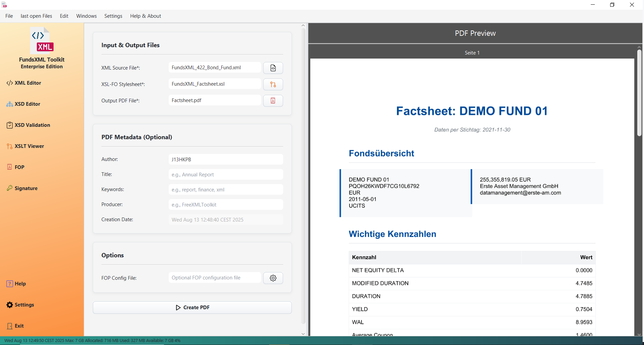Viewport: 644px width, 345px height.
Task: Click the WAL value 8.9593
Action: click(x=584, y=322)
